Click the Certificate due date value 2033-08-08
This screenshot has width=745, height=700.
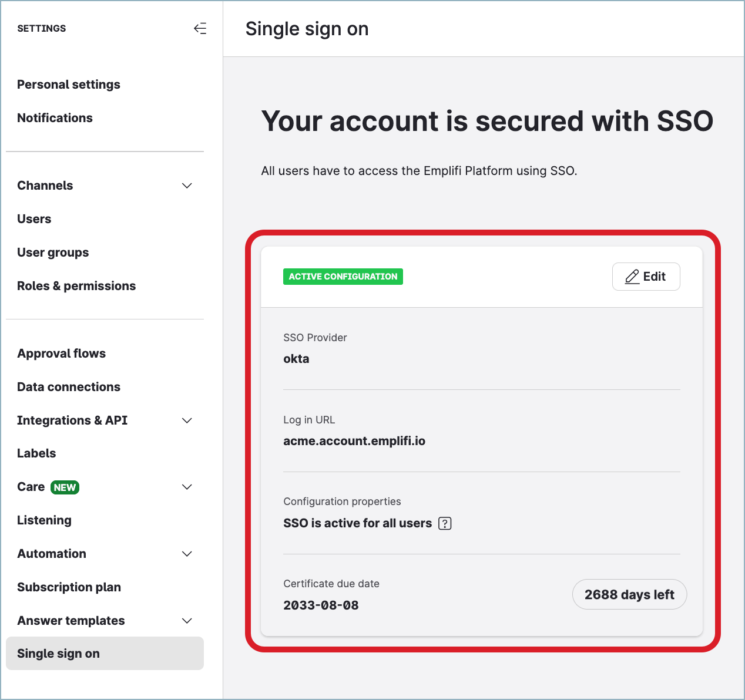point(321,605)
